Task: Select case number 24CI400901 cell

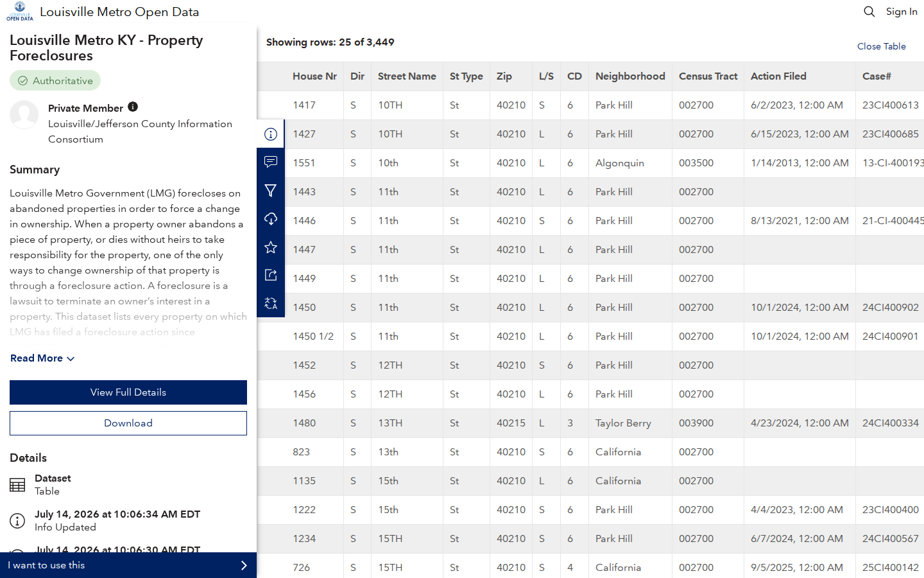Action: click(x=890, y=337)
